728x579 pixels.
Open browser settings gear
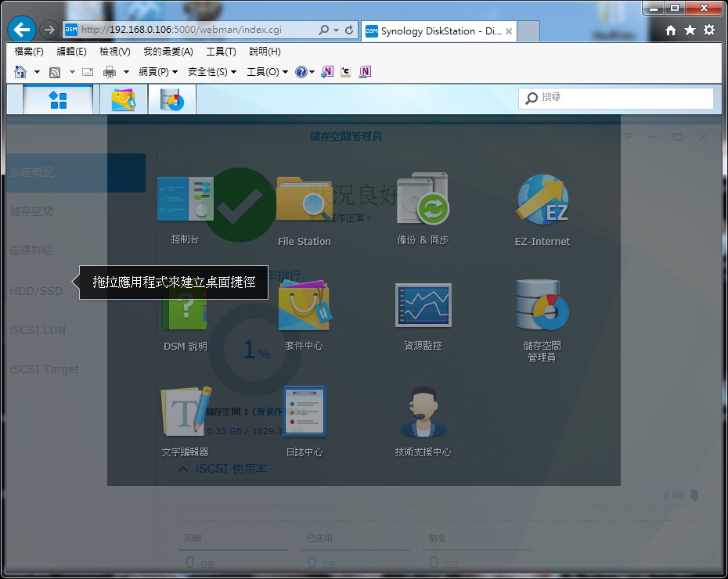709,31
